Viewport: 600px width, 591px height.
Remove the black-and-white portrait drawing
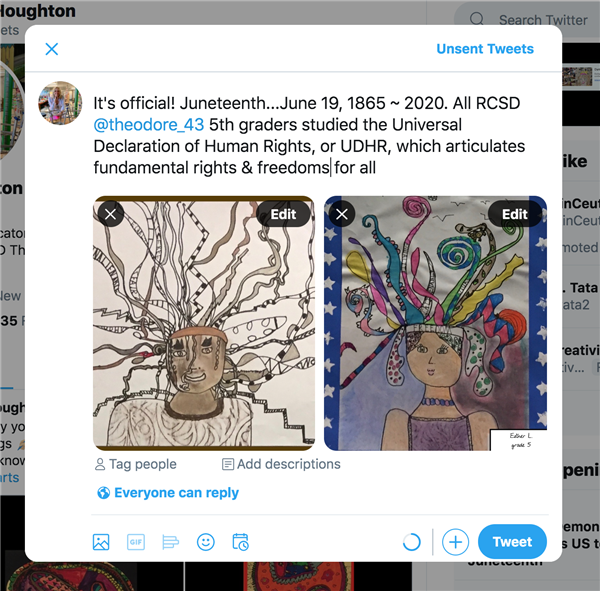click(x=111, y=214)
